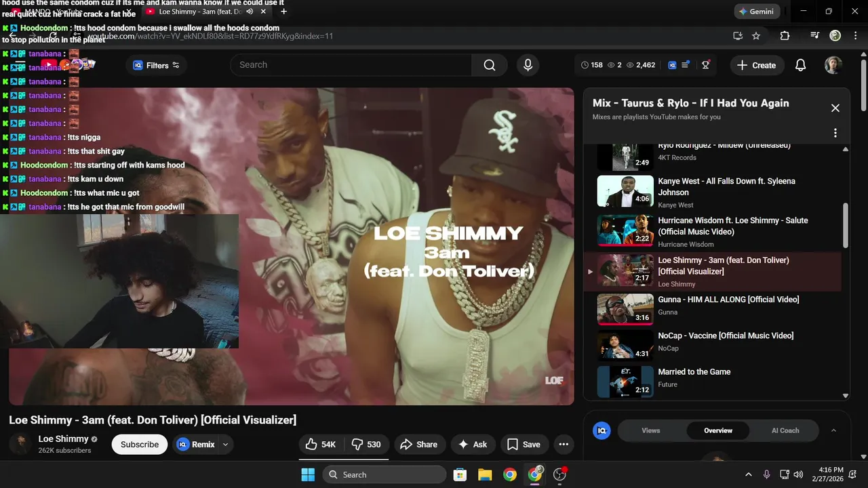868x488 pixels.
Task: Open Loe Shimmy channel avatar
Action: tap(20, 444)
